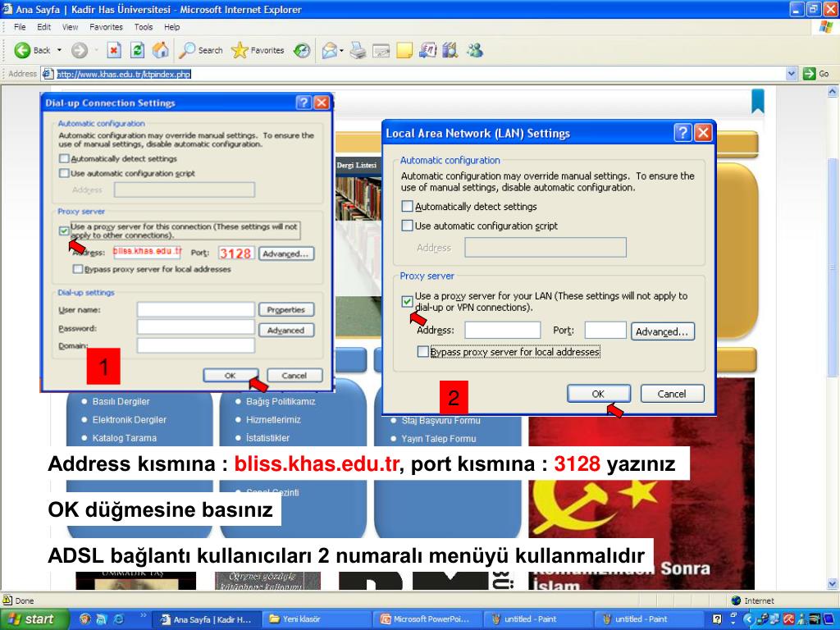Image resolution: width=840 pixels, height=630 pixels.
Task: Click the yellow Discuss note icon
Action: 404,50
